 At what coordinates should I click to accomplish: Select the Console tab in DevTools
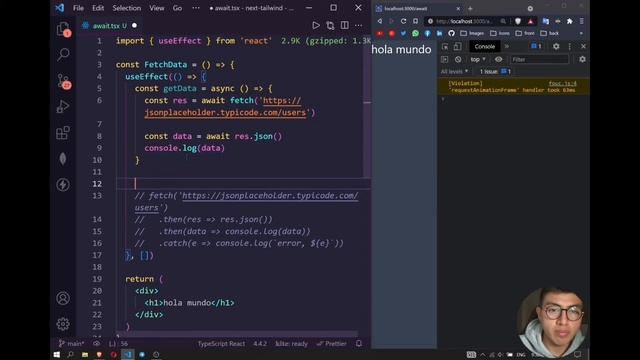point(484,47)
